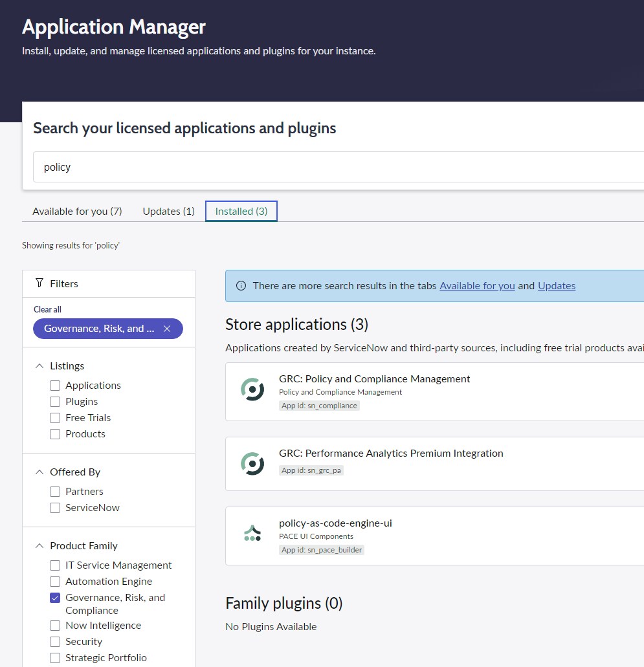The width and height of the screenshot is (644, 667).
Task: Collapse the Product Family filter section
Action: click(39, 546)
